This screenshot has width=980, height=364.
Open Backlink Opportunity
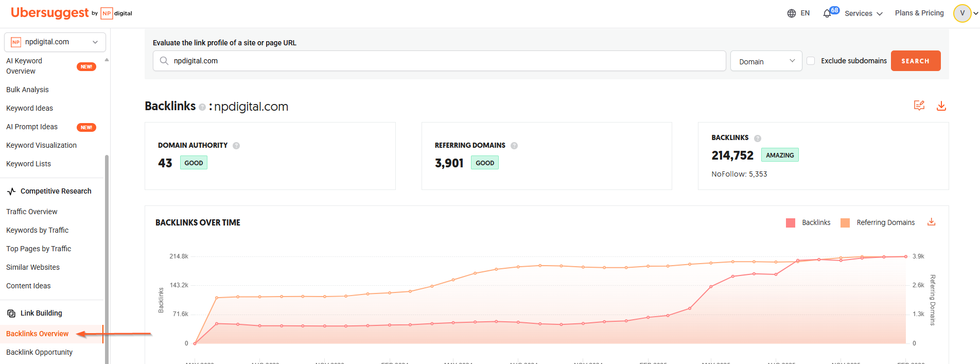coord(39,352)
